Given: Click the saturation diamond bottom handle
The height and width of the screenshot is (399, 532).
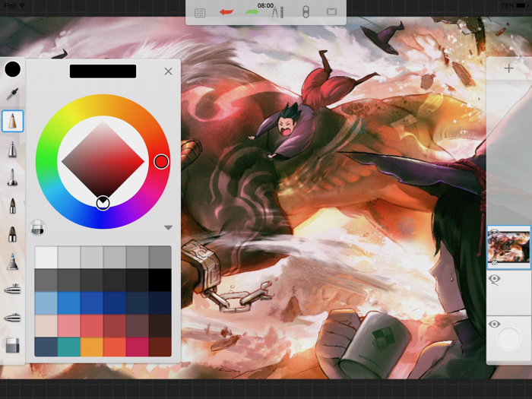Looking at the screenshot, I should (103, 203).
